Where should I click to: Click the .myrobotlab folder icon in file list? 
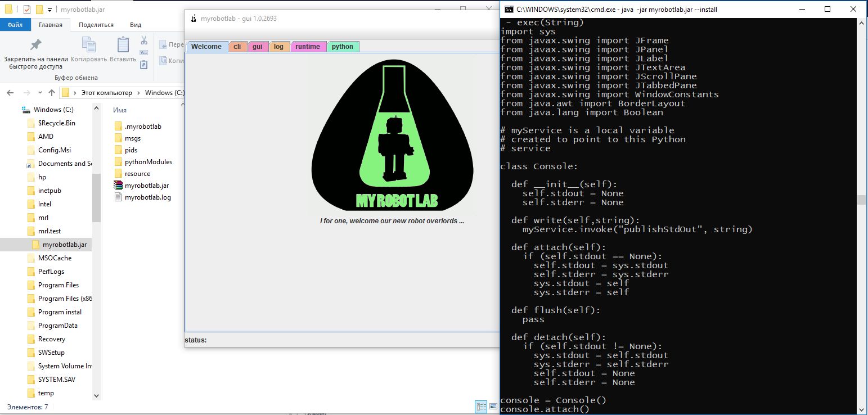(x=118, y=126)
